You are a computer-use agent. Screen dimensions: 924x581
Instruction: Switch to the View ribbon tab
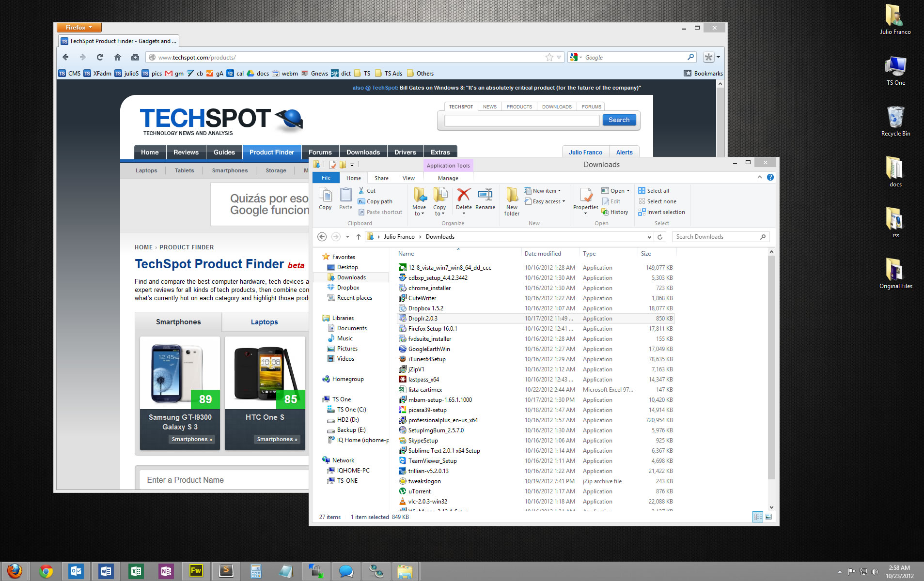[x=408, y=178]
